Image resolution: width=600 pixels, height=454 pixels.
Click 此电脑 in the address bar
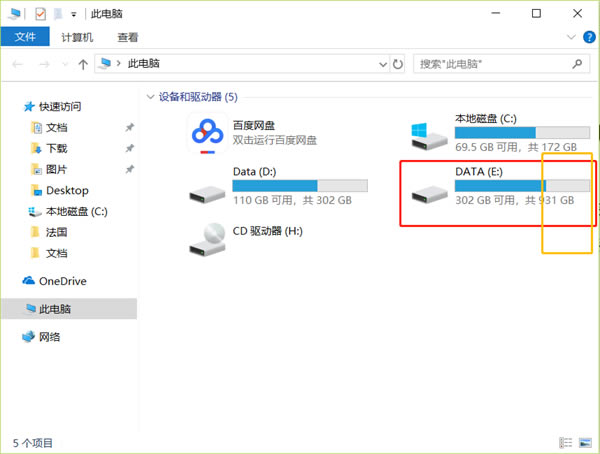143,64
